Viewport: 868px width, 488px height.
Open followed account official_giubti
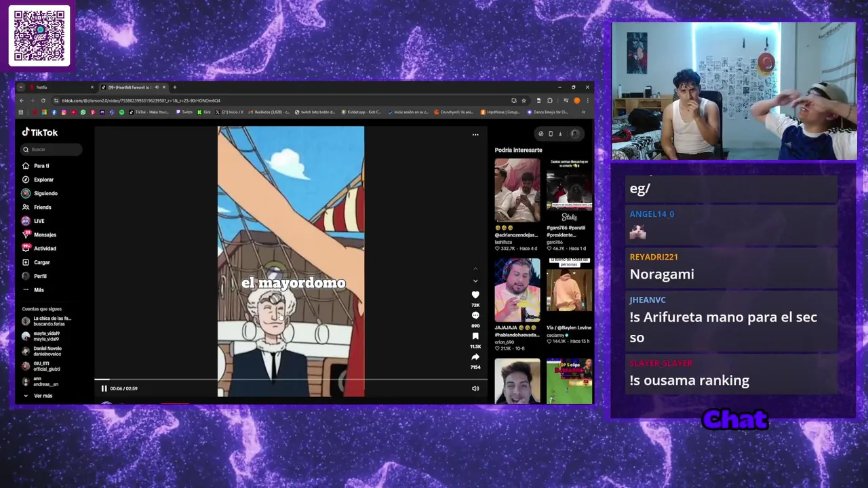coord(41,366)
